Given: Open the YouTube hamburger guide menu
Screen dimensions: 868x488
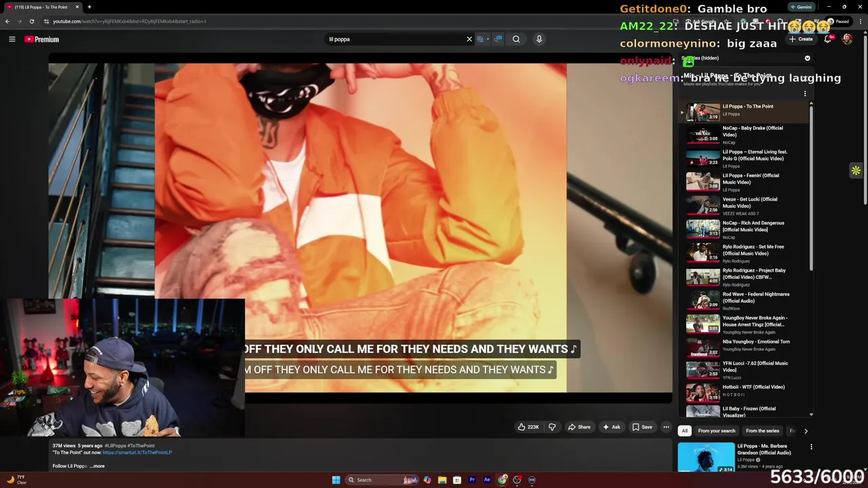Looking at the screenshot, I should (x=12, y=39).
